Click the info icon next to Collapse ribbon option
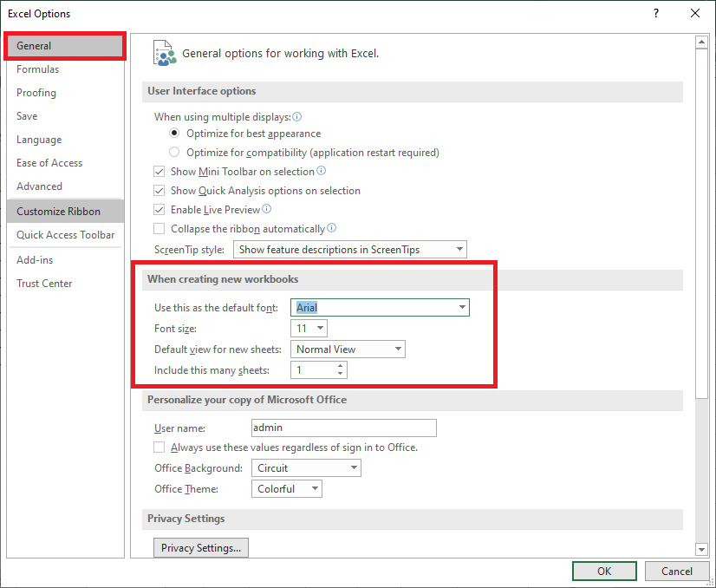The height and width of the screenshot is (588, 716). pyautogui.click(x=330, y=228)
